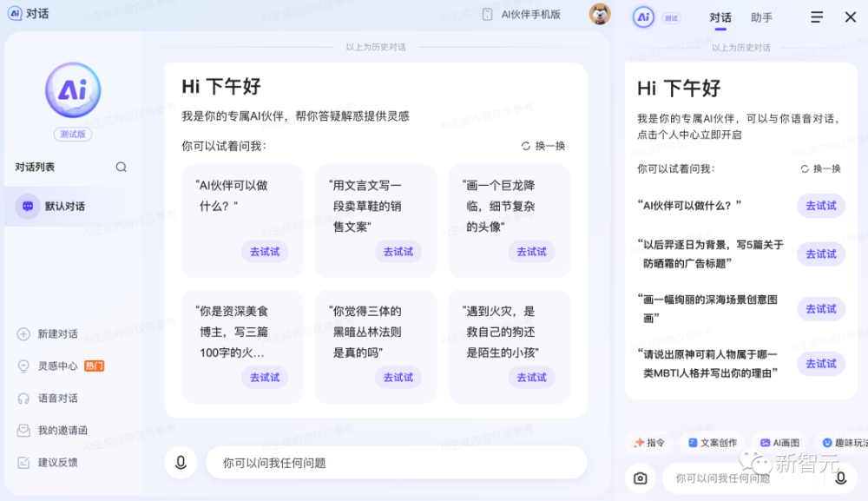Click the user avatar at top
Screen dimensions: 868x501
[x=600, y=14]
